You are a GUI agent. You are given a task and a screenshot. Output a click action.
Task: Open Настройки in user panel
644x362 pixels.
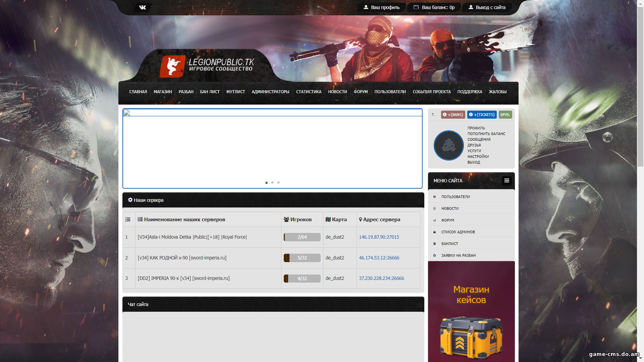click(x=478, y=157)
